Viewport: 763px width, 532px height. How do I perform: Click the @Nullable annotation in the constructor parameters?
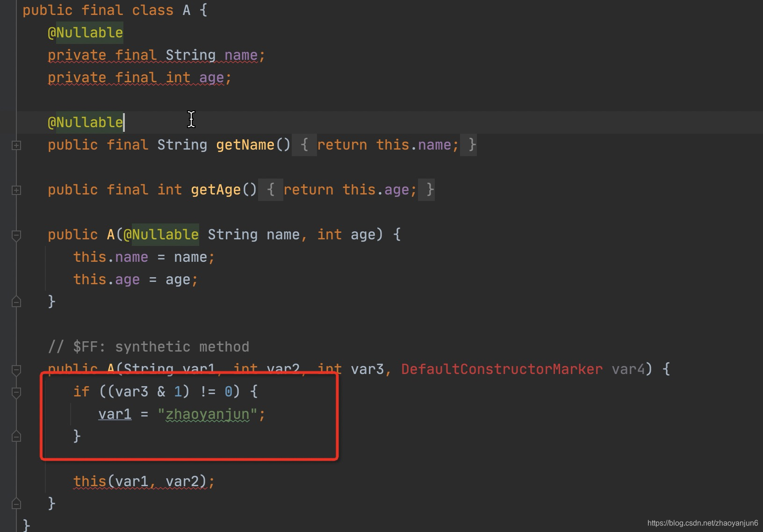[x=161, y=235]
